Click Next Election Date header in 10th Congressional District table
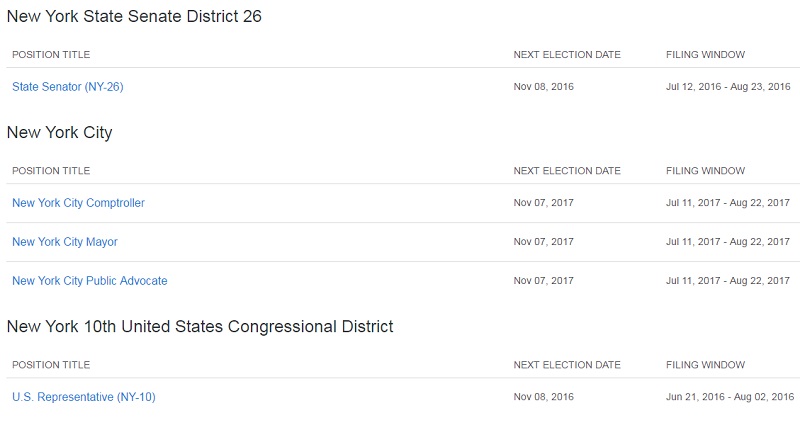 (x=567, y=365)
